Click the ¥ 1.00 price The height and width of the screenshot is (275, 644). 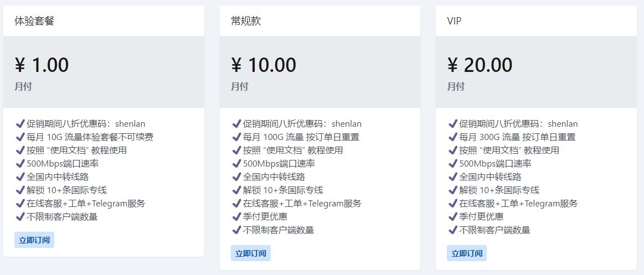click(42, 65)
